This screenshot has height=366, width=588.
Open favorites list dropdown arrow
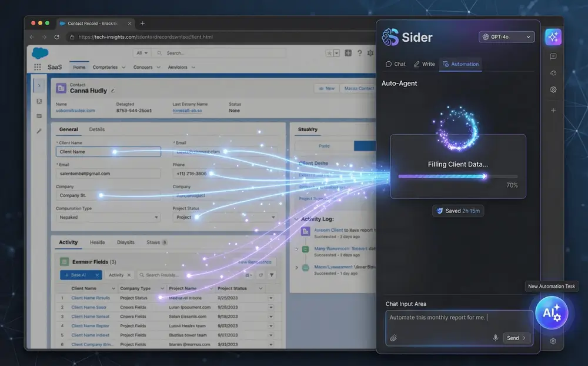coord(337,53)
